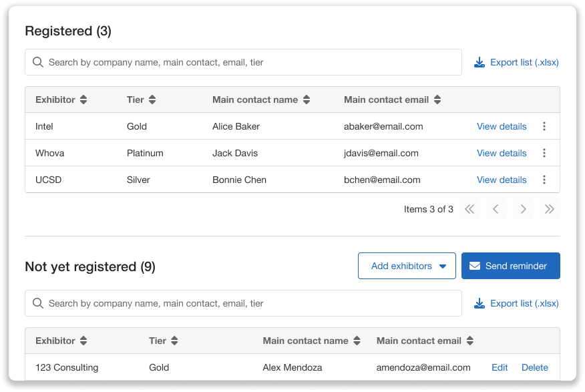This screenshot has height=392, width=585.
Task: Go to next page in registered pagination
Action: 523,209
